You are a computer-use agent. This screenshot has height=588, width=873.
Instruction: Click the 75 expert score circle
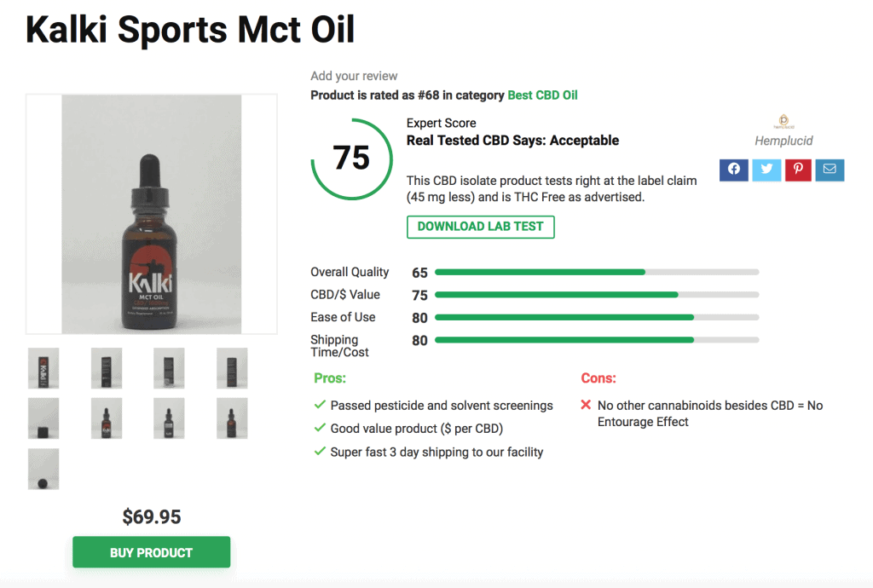click(351, 159)
